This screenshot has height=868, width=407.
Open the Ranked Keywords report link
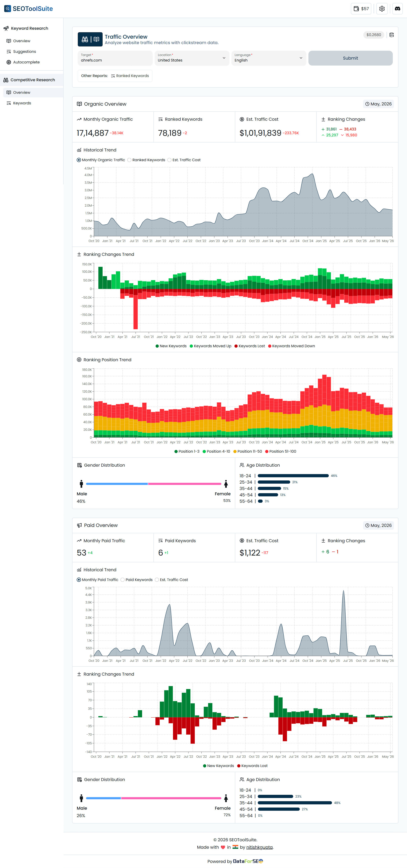click(130, 76)
